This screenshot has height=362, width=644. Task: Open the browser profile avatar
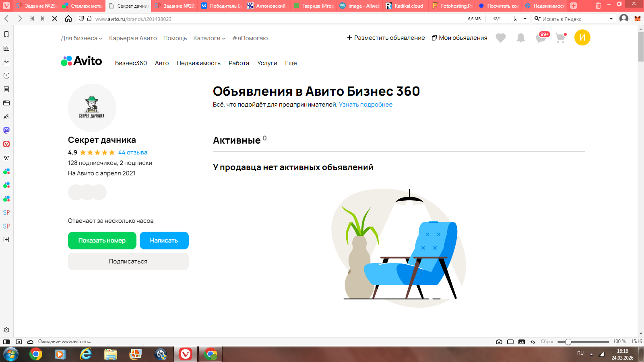click(624, 19)
